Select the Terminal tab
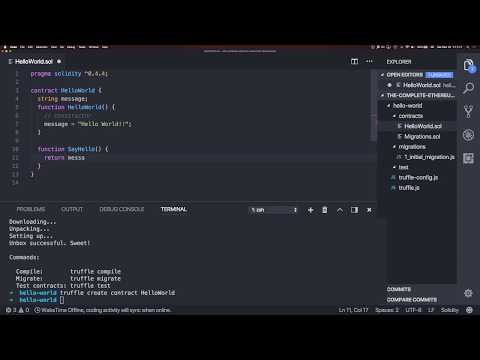The width and height of the screenshot is (480, 360). pos(174,209)
